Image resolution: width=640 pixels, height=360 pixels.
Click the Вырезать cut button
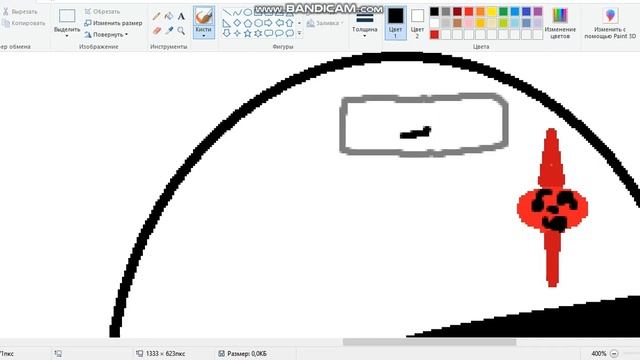[20, 11]
